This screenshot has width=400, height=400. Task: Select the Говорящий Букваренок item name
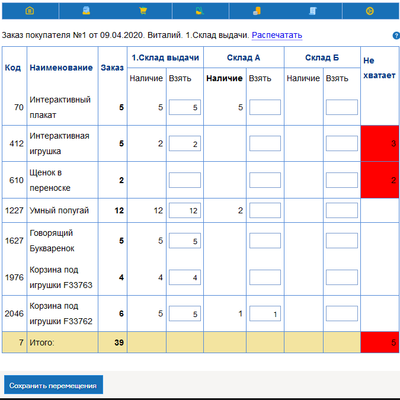click(52, 241)
